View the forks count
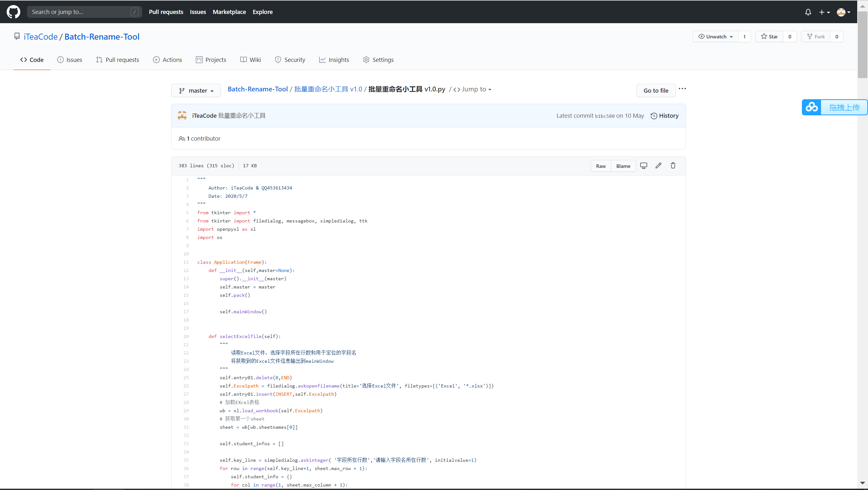The width and height of the screenshot is (868, 490). (x=837, y=36)
